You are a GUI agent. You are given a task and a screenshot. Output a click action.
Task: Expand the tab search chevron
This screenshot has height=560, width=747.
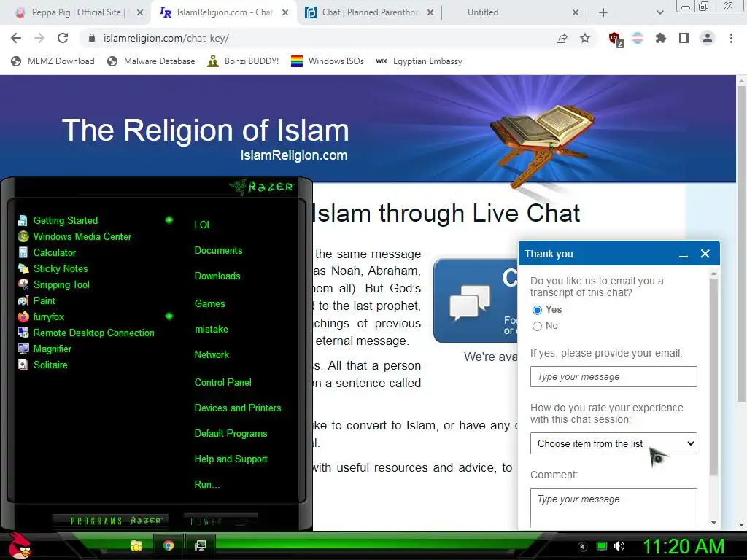coord(659,12)
